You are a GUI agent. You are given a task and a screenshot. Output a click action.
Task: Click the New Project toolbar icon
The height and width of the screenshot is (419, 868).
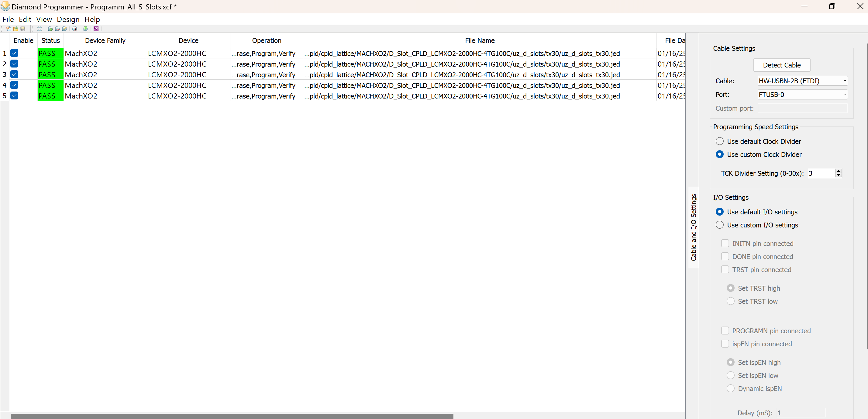pos(9,29)
